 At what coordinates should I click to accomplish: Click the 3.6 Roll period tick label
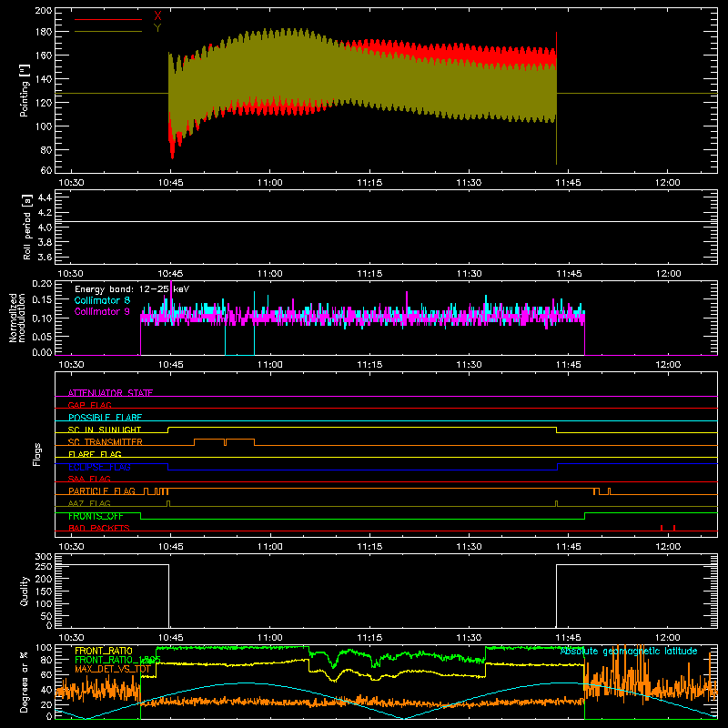coord(45,257)
